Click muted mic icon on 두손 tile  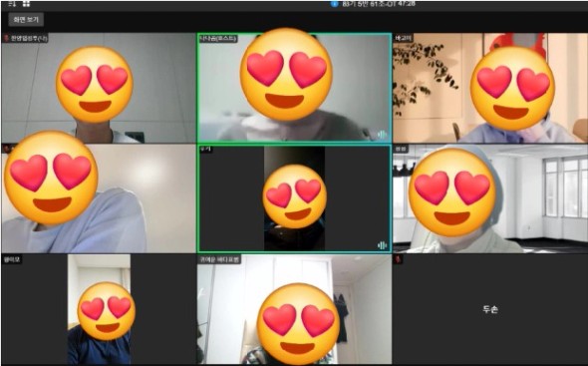pyautogui.click(x=399, y=259)
